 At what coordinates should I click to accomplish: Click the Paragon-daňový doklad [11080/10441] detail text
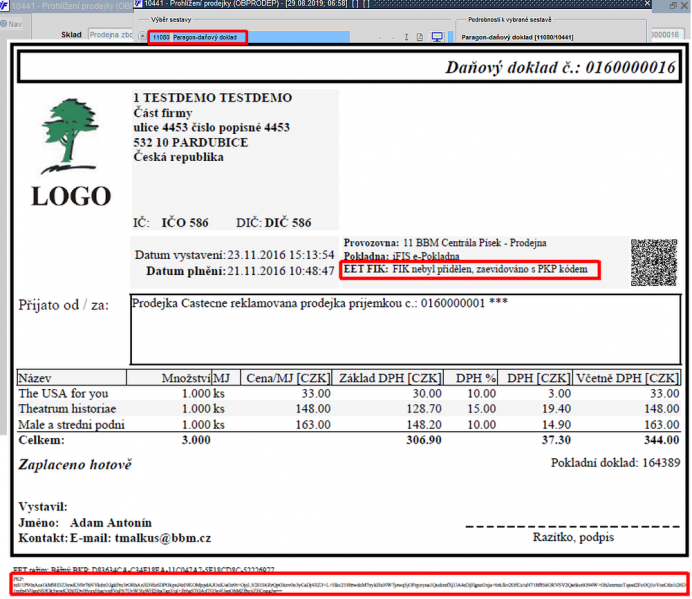[x=517, y=38]
